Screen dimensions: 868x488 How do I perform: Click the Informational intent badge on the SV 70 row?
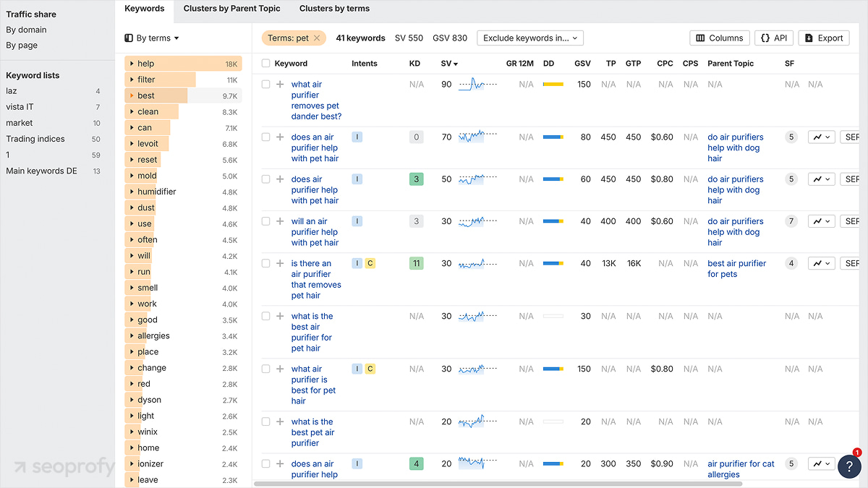point(357,137)
